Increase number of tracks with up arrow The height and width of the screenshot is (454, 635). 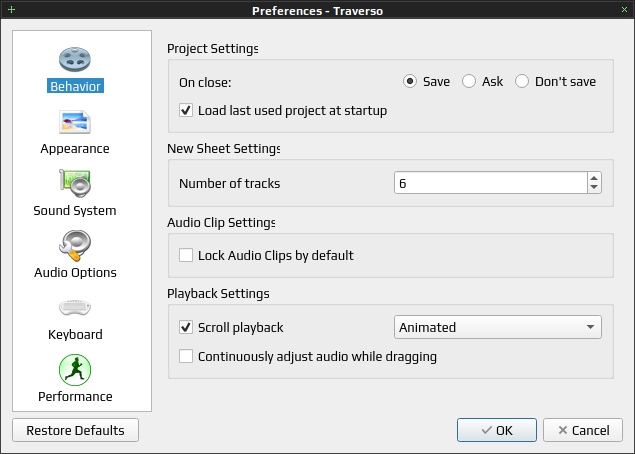click(x=594, y=178)
